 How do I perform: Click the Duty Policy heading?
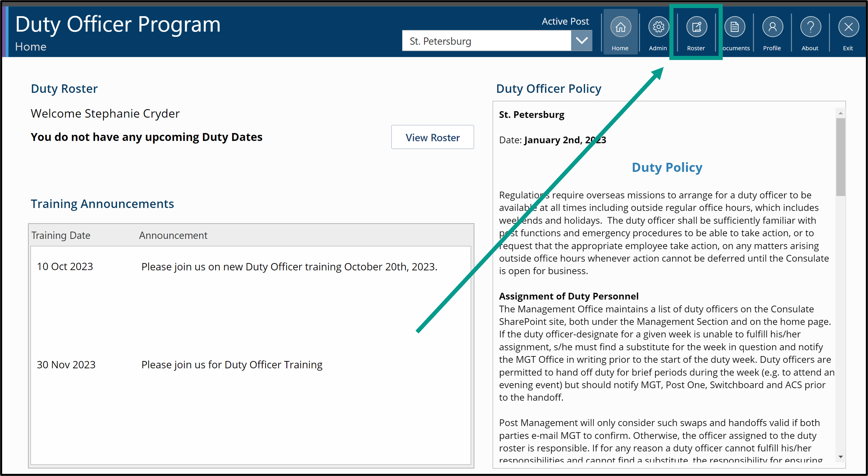coord(667,167)
